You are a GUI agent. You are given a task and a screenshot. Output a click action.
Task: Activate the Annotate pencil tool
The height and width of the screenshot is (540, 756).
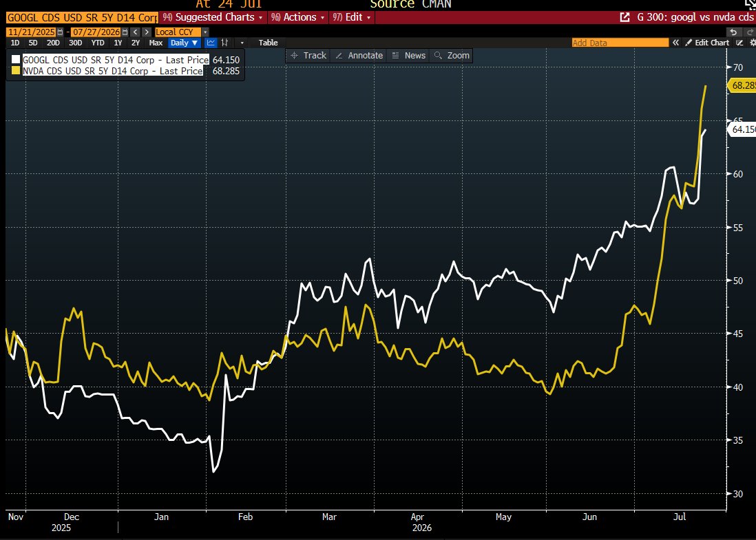359,56
